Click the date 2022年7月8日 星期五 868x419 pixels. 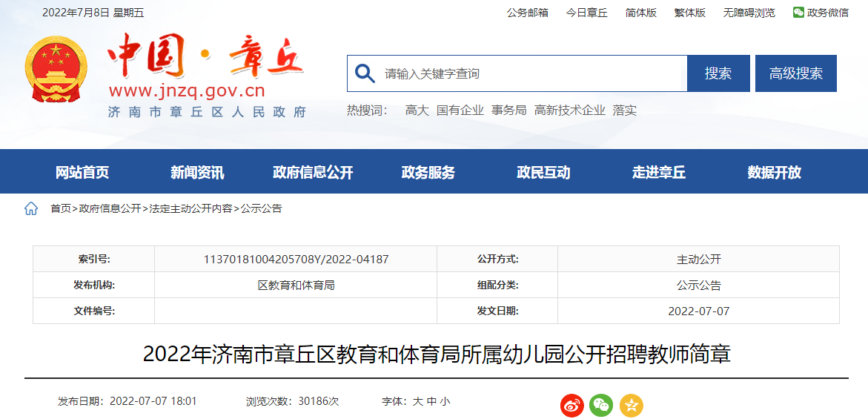93,12
